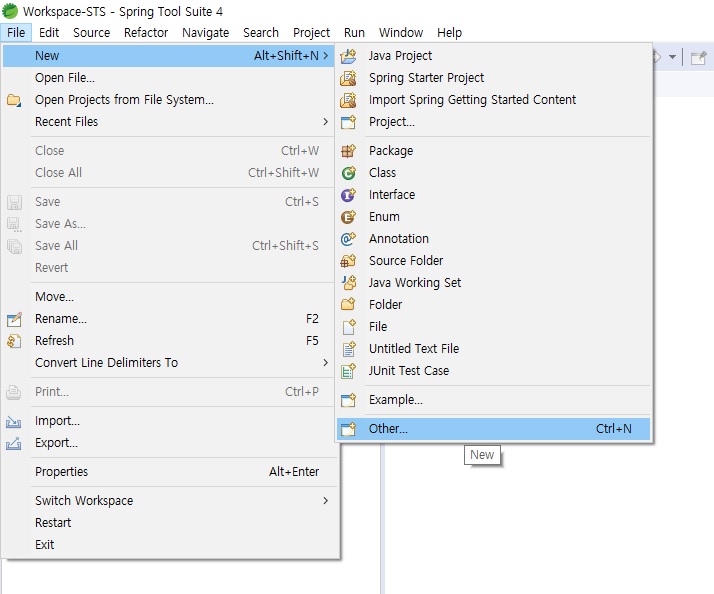714x594 pixels.
Task: Click the Spring Tool Suite leaf logo
Action: pyautogui.click(x=10, y=11)
